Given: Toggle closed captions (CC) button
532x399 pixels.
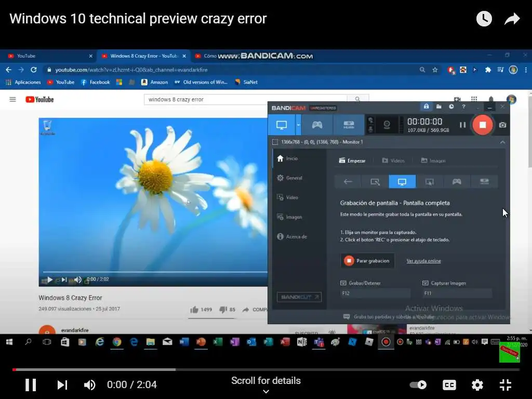Looking at the screenshot, I should coord(449,385).
